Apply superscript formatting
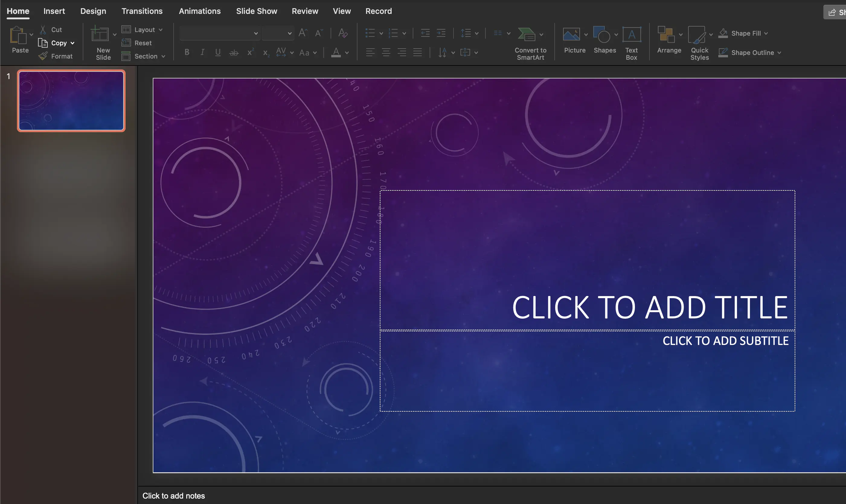 click(x=250, y=52)
